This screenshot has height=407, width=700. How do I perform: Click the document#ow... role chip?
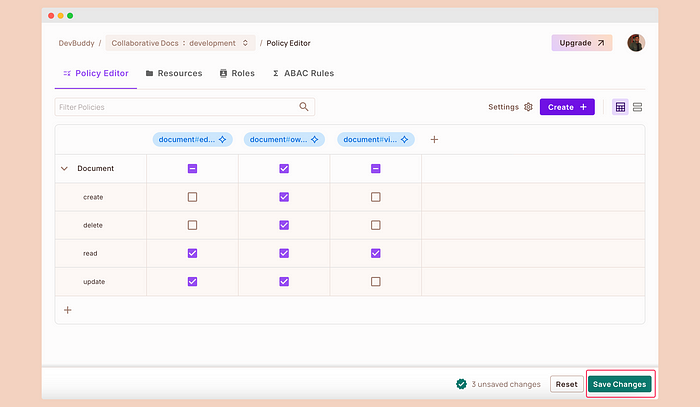(284, 139)
